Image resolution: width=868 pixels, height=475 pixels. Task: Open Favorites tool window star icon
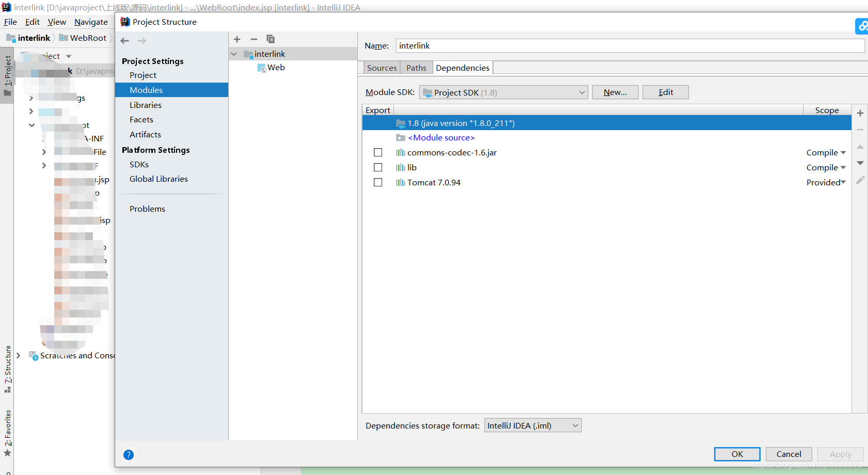click(7, 453)
